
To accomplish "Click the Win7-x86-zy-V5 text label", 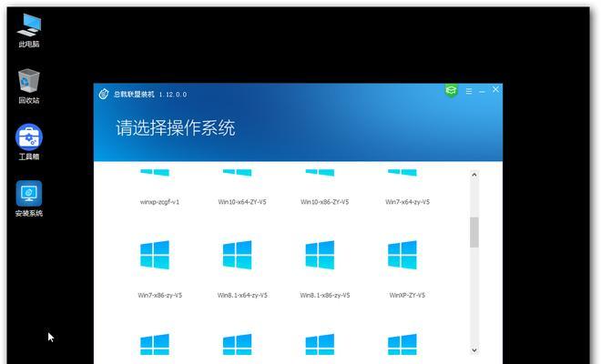I will click(x=160, y=295).
